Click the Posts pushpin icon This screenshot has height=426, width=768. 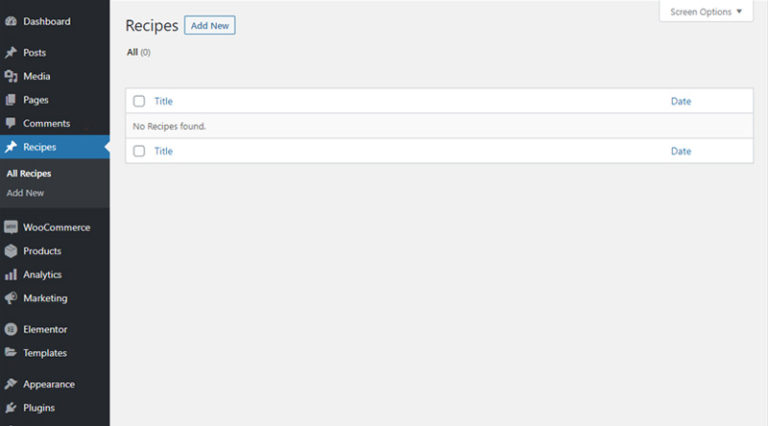pyautogui.click(x=10, y=53)
